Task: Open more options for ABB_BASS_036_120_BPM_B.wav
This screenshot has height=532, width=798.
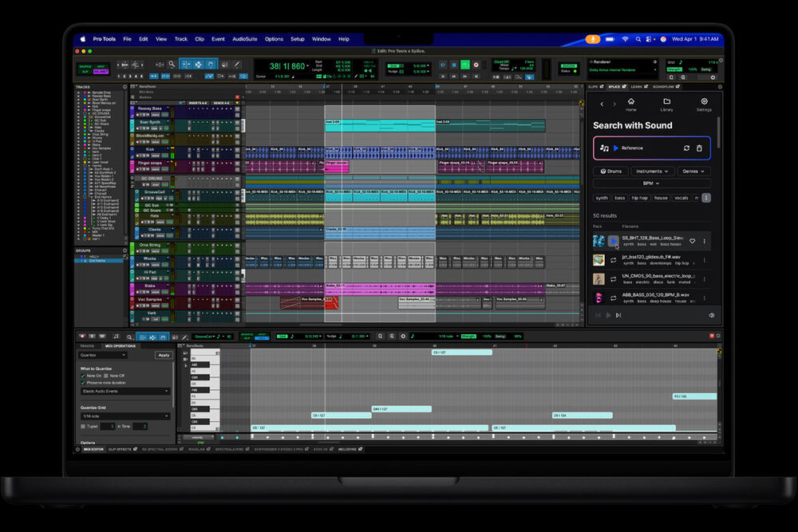Action: [x=705, y=298]
